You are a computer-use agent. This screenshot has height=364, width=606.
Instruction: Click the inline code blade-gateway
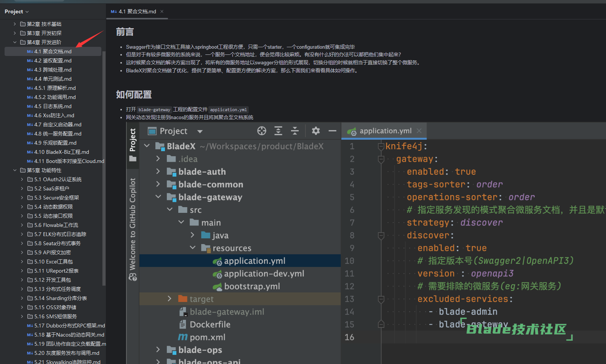click(x=154, y=110)
